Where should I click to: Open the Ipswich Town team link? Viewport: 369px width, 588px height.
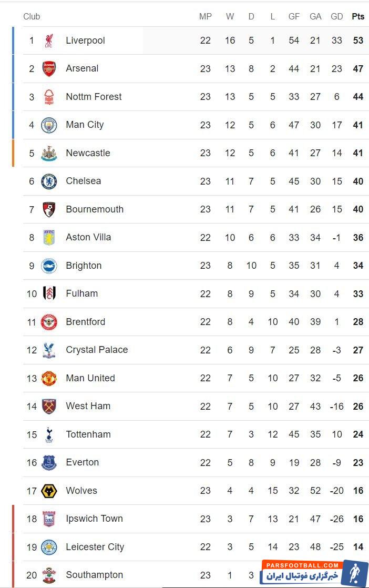point(94,519)
